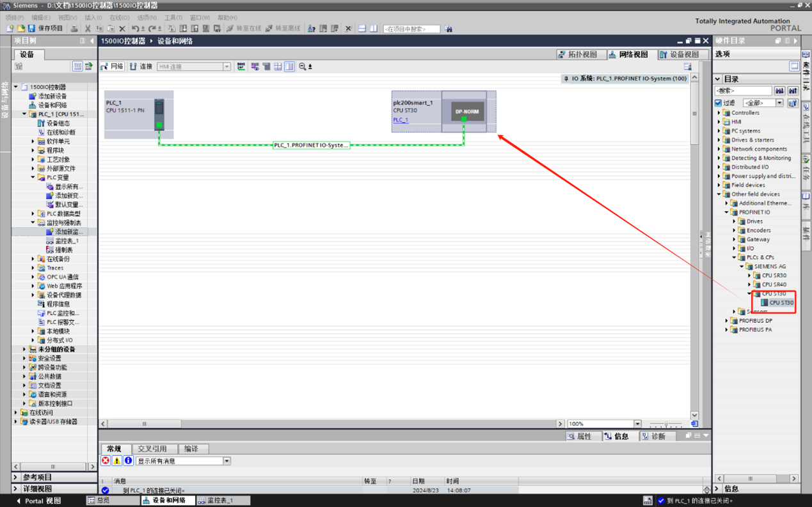
Task: Click the hardware catalog search field
Action: 743,91
